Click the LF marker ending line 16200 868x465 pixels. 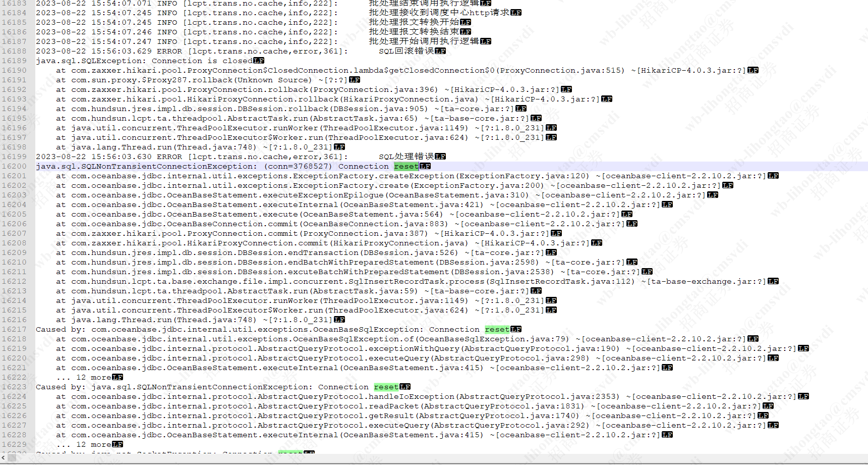[x=425, y=166]
